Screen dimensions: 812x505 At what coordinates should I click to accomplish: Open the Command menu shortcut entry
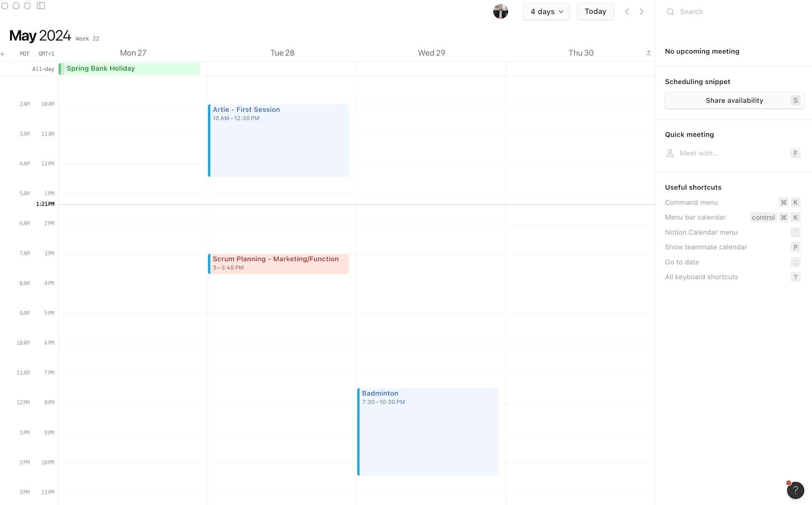(691, 203)
